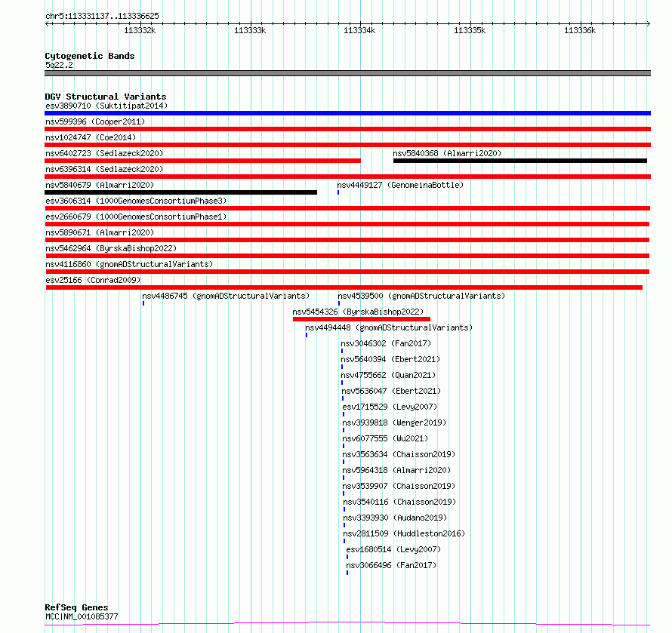Select the blue esv3890710 variant bar
This screenshot has width=672, height=633.
347,113
